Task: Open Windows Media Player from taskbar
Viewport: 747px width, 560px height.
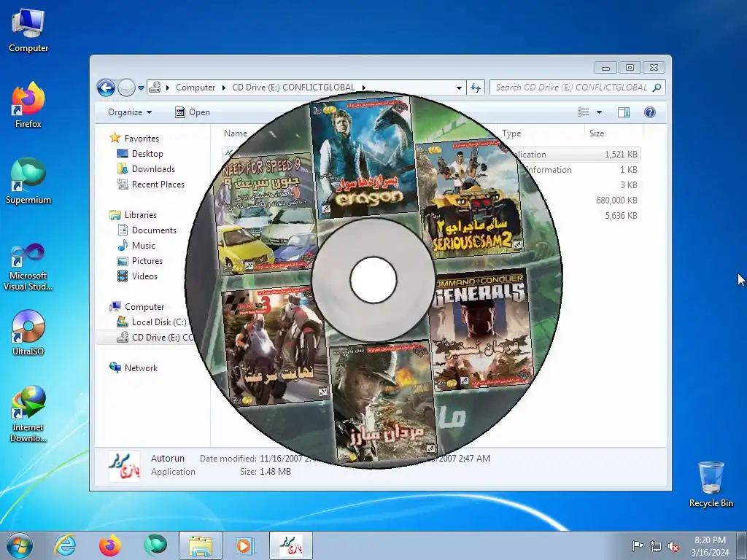Action: click(246, 545)
